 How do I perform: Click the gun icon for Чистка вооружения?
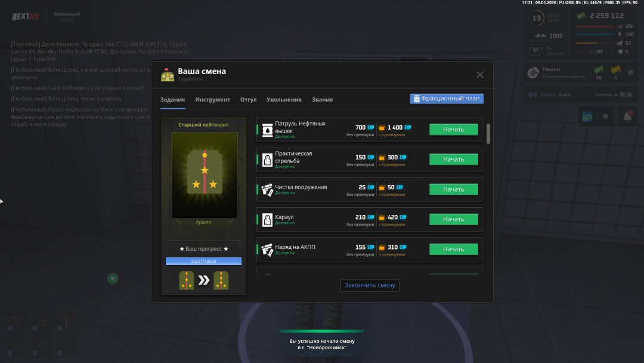click(267, 189)
